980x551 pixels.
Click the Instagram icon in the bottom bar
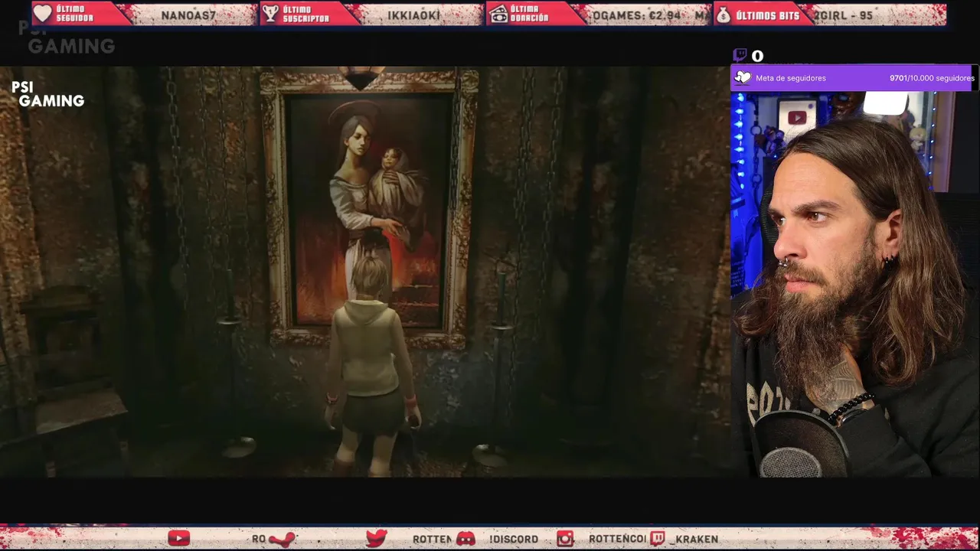coord(565,539)
